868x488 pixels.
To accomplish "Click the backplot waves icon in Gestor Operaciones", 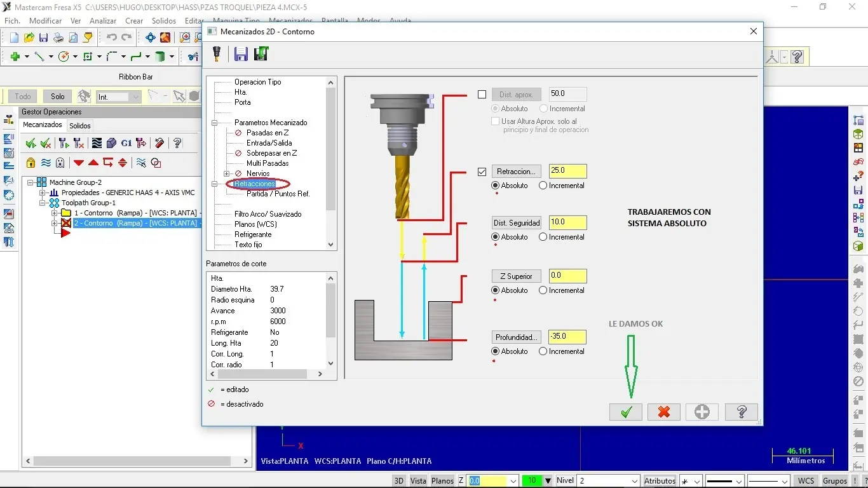I will 97,144.
